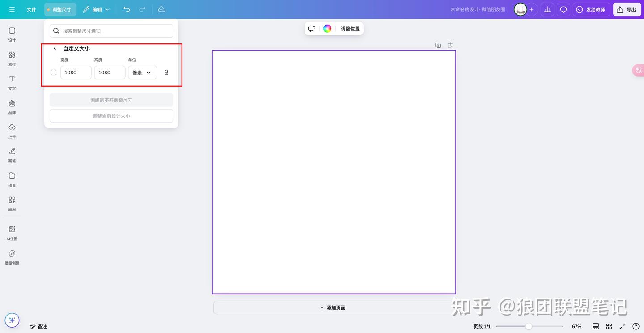
Task: Click the search resize options field
Action: coord(111,31)
